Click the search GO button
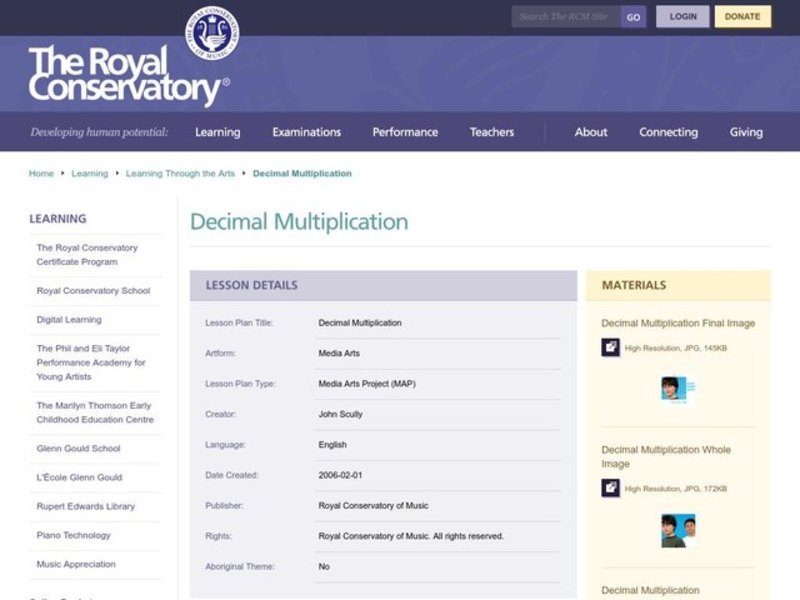Screen dimensions: 800x600 tap(631, 16)
